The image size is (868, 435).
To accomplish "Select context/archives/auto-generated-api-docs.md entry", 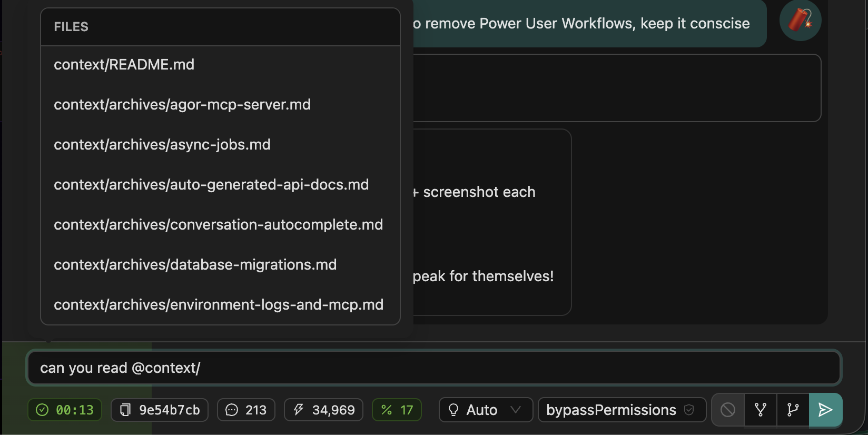I will (220, 185).
